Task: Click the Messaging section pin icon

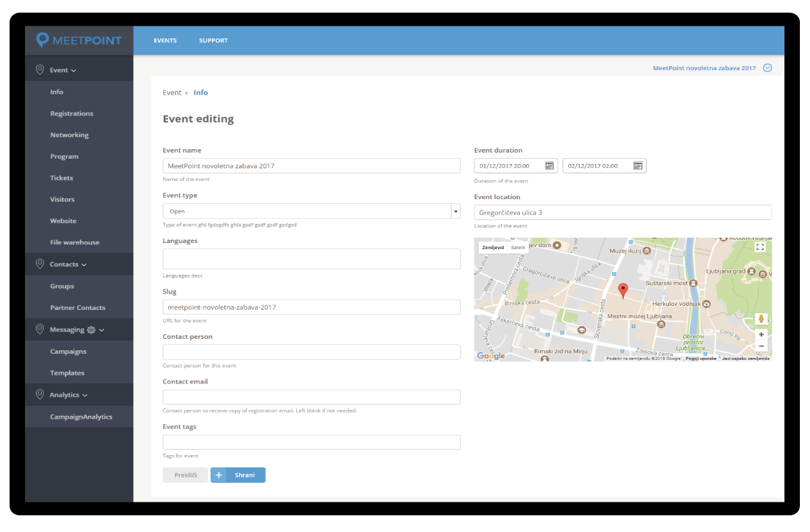Action: [40, 329]
